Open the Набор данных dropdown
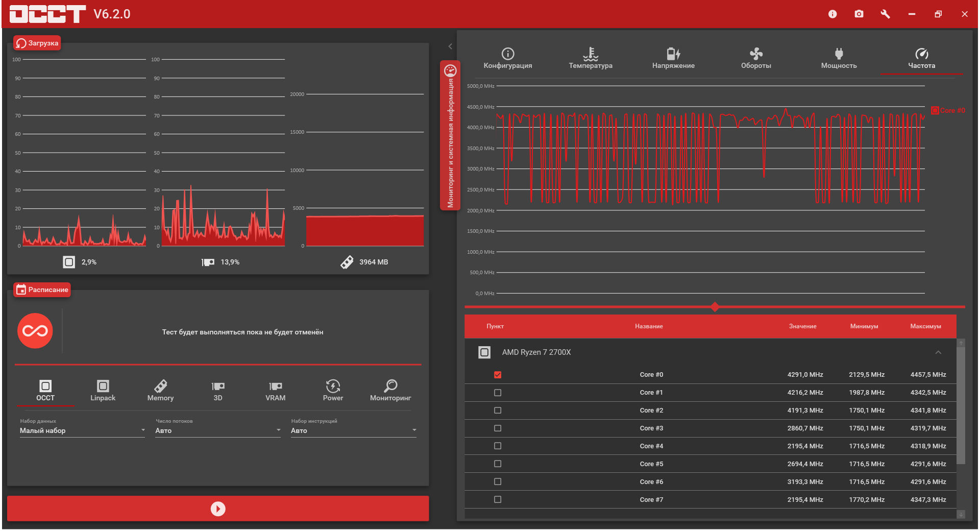980x531 pixels. (82, 430)
